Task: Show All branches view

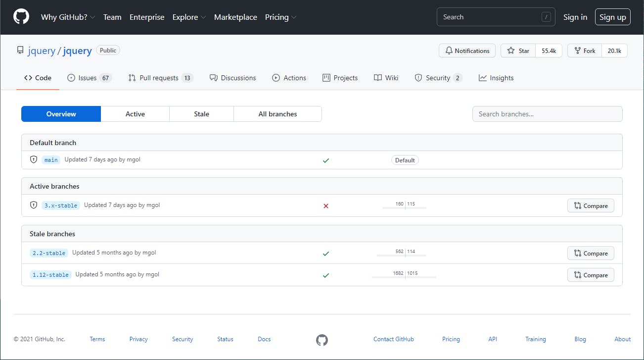Action: [277, 114]
